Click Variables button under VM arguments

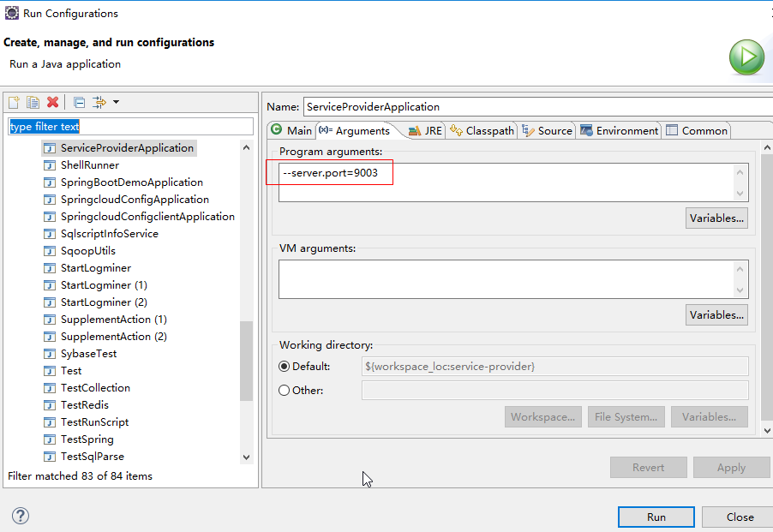(716, 314)
